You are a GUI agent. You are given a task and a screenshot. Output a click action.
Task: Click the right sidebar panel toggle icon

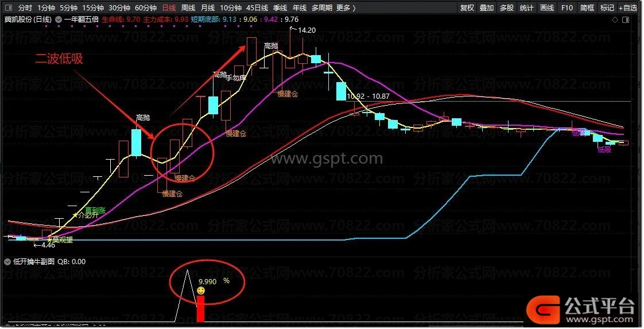[x=626, y=20]
